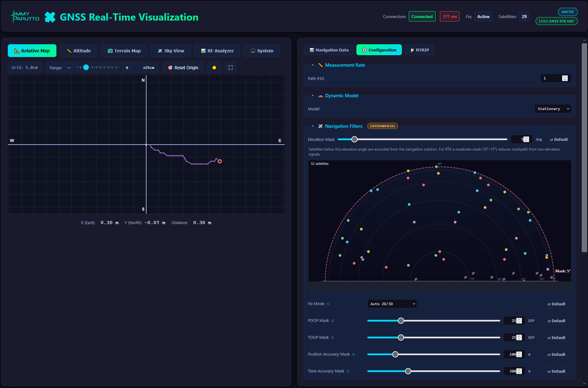The height and width of the screenshot is (388, 588).
Task: Click the range increase plus button
Action: tap(127, 68)
